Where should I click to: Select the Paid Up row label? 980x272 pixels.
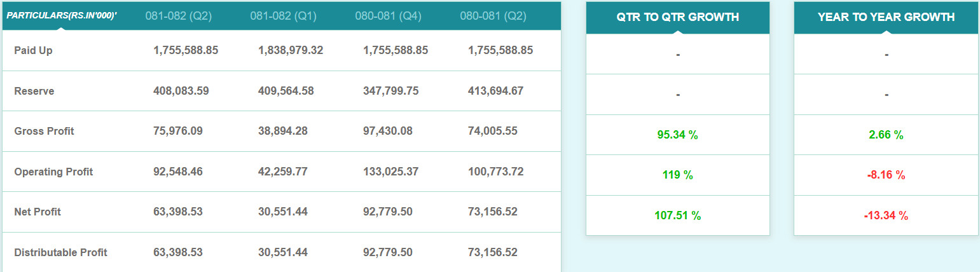(x=33, y=50)
